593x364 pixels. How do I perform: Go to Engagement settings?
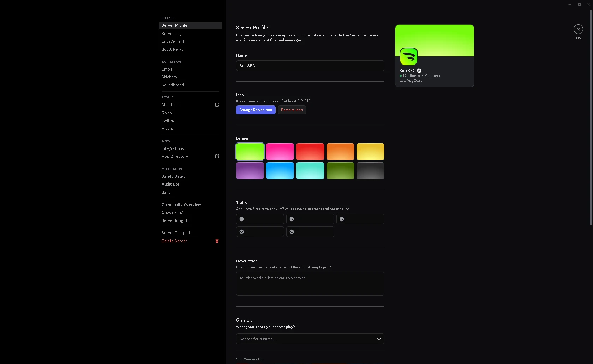(x=190, y=41)
